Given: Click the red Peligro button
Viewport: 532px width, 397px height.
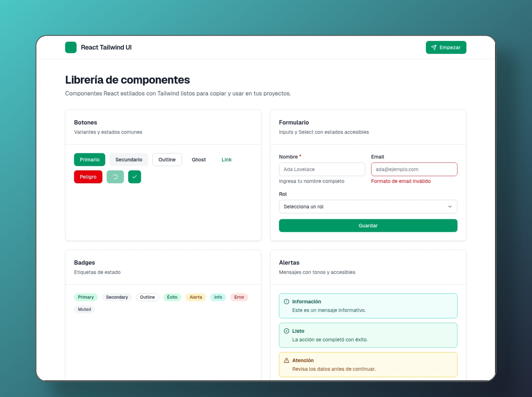Looking at the screenshot, I should click(88, 177).
